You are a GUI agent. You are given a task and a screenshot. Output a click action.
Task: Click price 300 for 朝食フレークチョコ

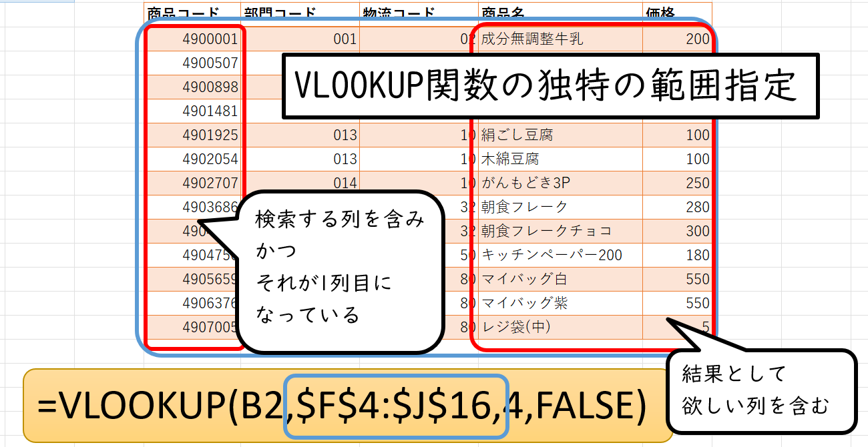coord(677,231)
